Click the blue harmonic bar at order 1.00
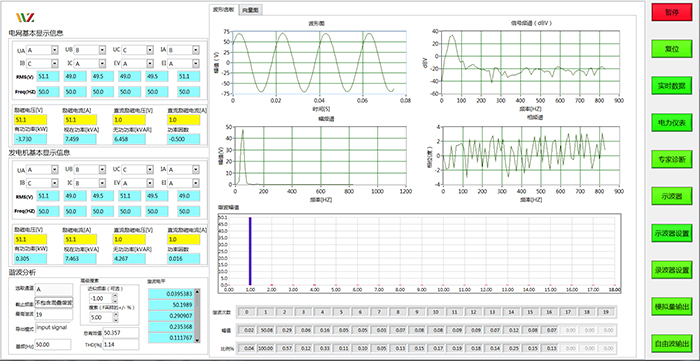The height and width of the screenshot is (361, 700). pyautogui.click(x=250, y=251)
